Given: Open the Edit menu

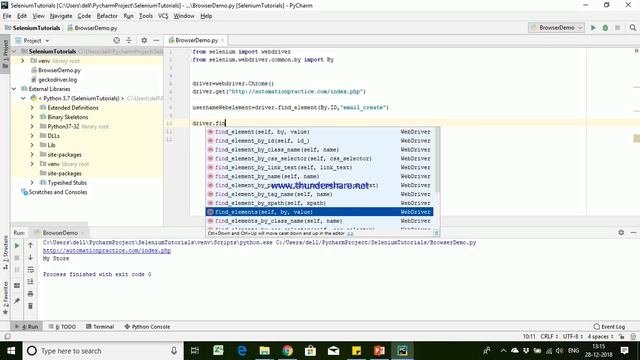Looking at the screenshot, I should pyautogui.click(x=22, y=16).
